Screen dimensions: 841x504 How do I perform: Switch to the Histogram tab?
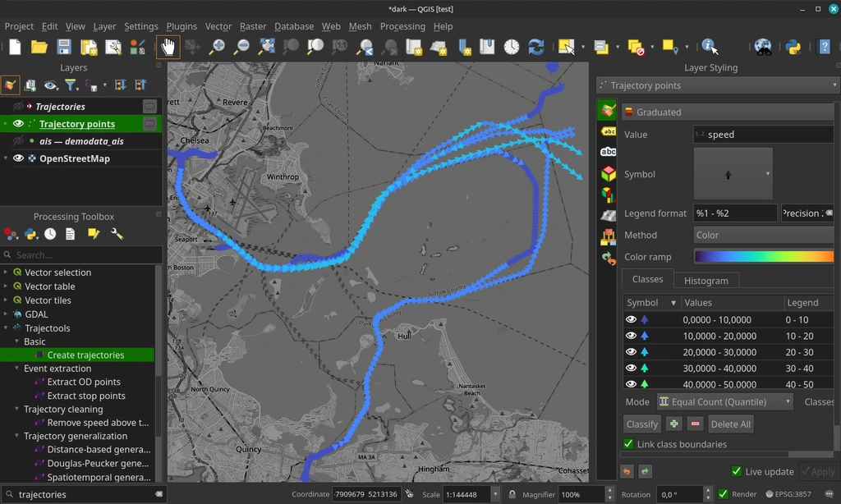[705, 281]
